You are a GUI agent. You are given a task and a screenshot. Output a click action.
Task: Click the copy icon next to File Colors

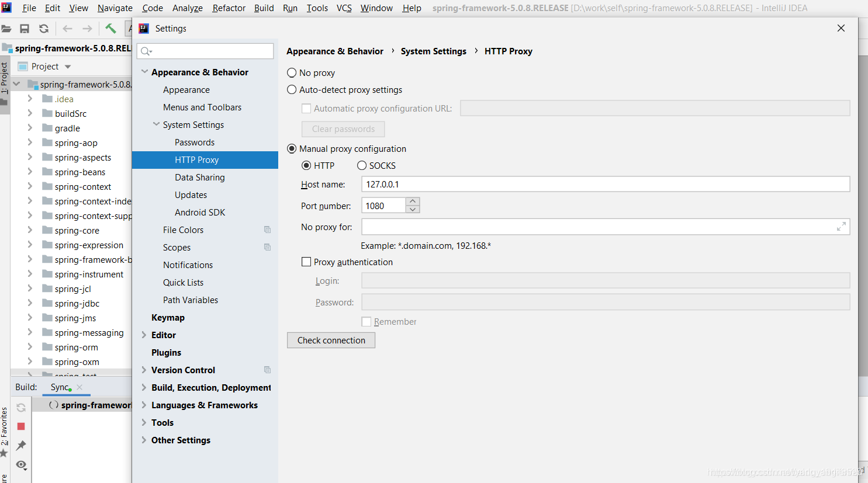click(267, 230)
